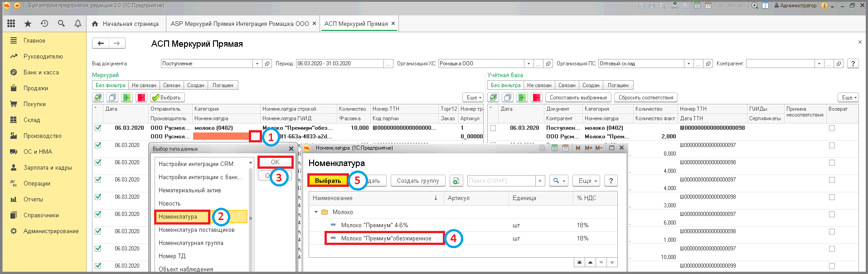Open Организация ПС dropdown arrow
Image resolution: width=868 pixels, height=274 pixels.
[689, 64]
